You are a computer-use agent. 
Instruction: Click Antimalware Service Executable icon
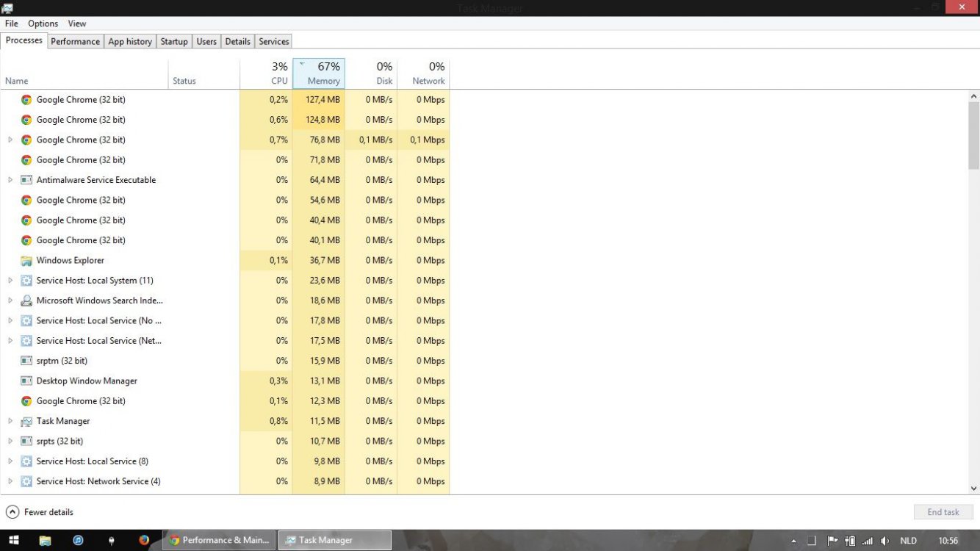(x=26, y=180)
